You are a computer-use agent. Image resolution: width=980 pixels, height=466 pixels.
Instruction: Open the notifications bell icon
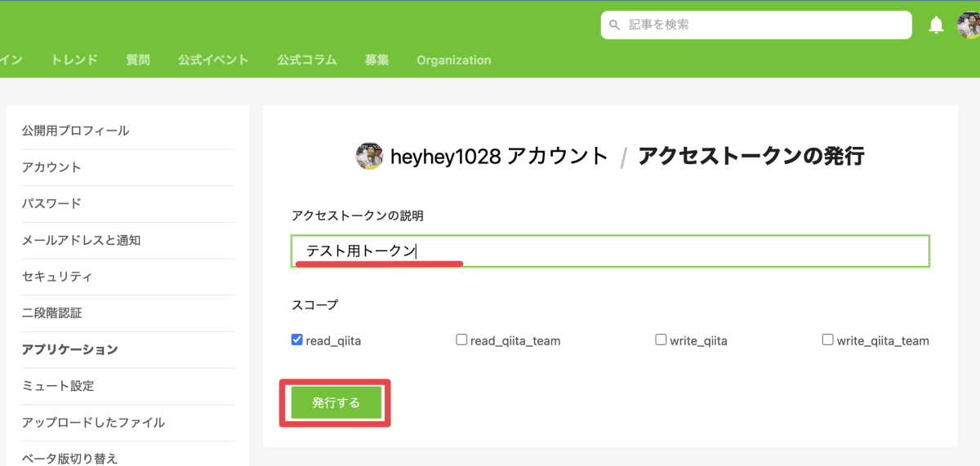(937, 25)
